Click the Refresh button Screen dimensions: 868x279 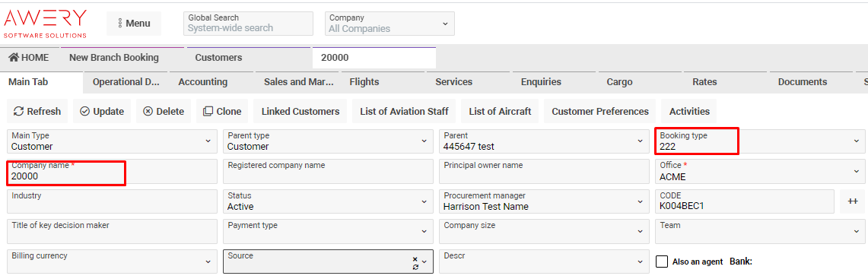[x=37, y=111]
